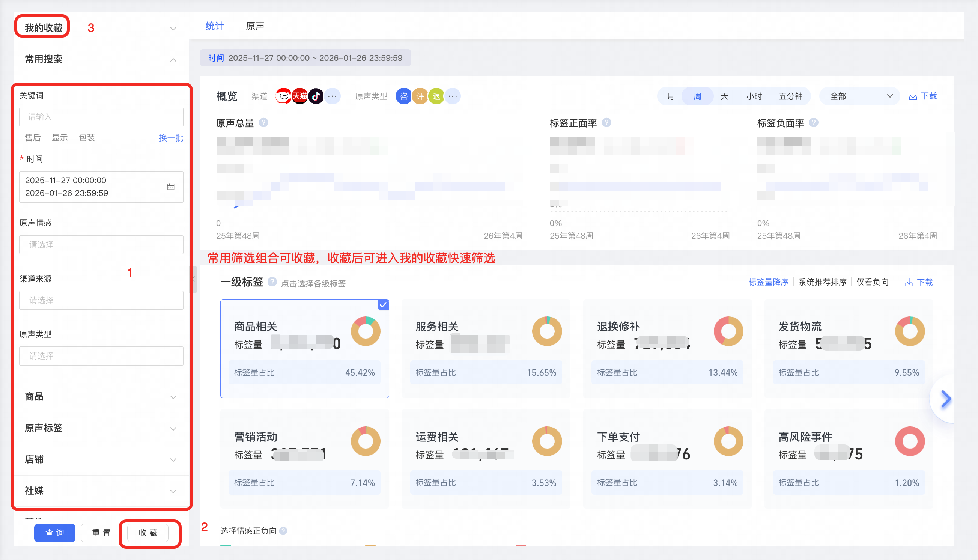The image size is (978, 560).
Task: Sort by 系统推荐排序
Action: tap(822, 282)
